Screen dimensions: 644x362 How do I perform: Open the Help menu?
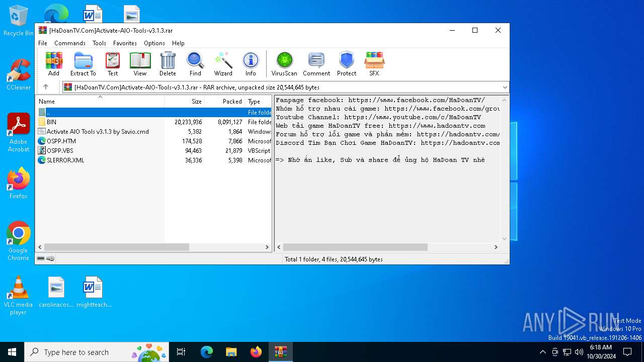(x=179, y=43)
